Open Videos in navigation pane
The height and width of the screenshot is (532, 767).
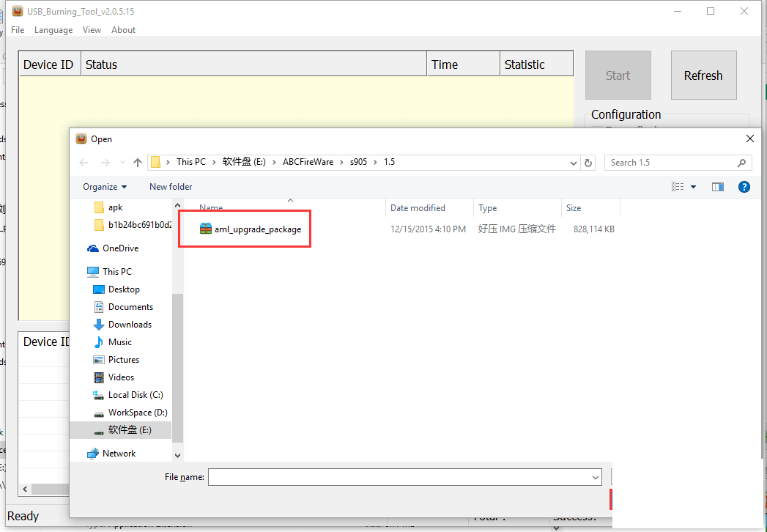[x=122, y=377]
